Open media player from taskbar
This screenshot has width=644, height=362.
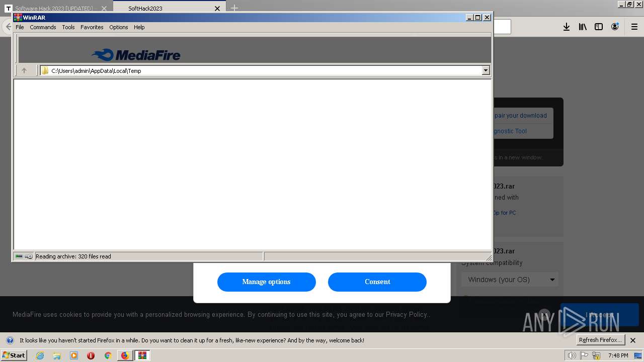[x=74, y=355]
